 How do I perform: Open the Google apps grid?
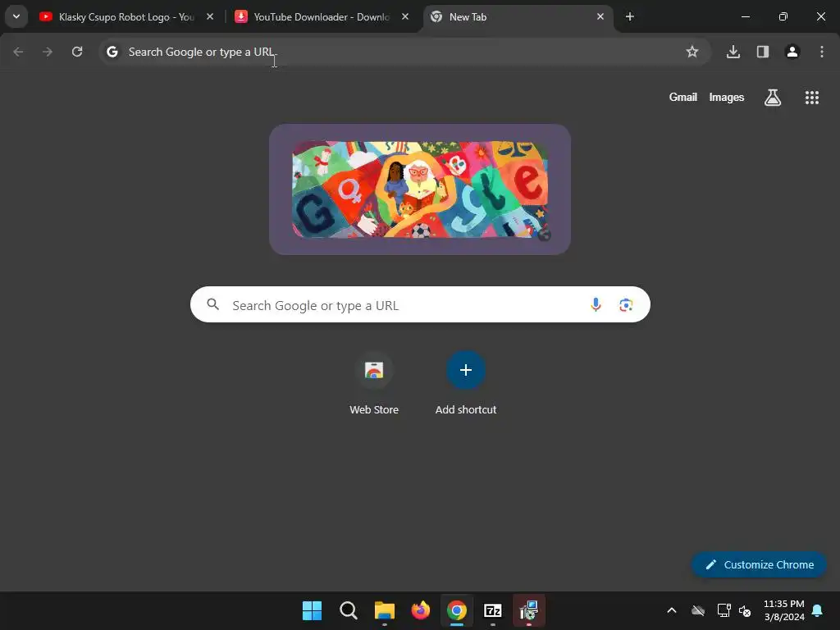811,97
